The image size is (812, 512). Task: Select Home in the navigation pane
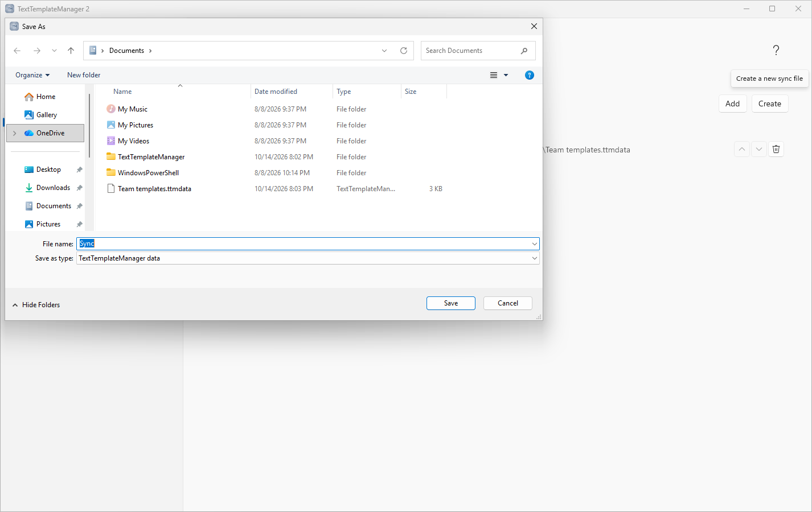pos(46,97)
